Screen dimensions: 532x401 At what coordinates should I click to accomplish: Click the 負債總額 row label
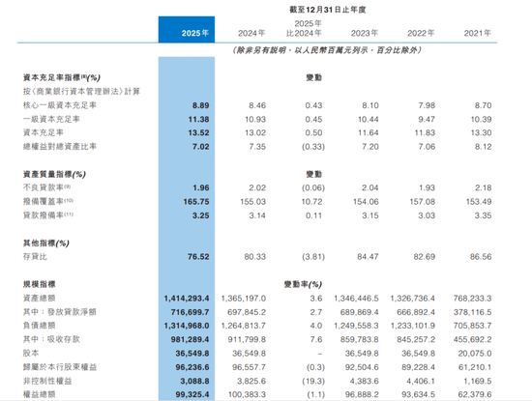click(39, 326)
